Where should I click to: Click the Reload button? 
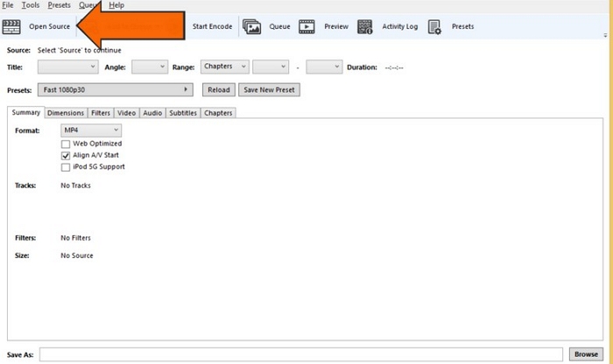(x=219, y=89)
